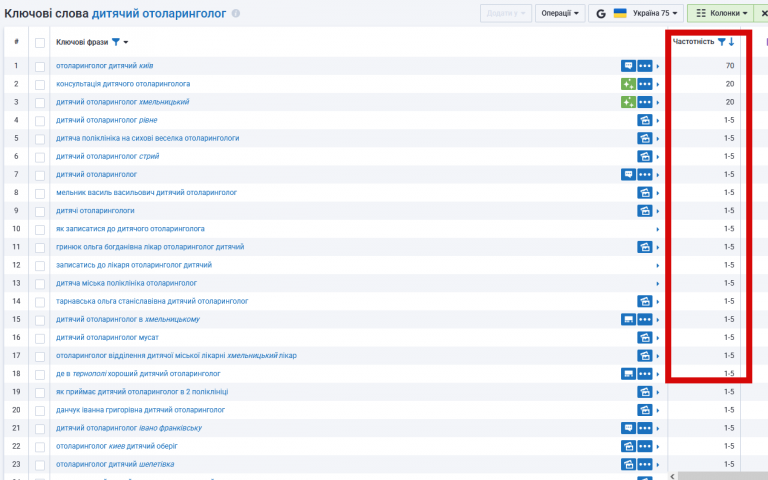Image resolution: width=768 pixels, height=480 pixels.
Task: Click the Частотність column header label
Action: pos(693,42)
